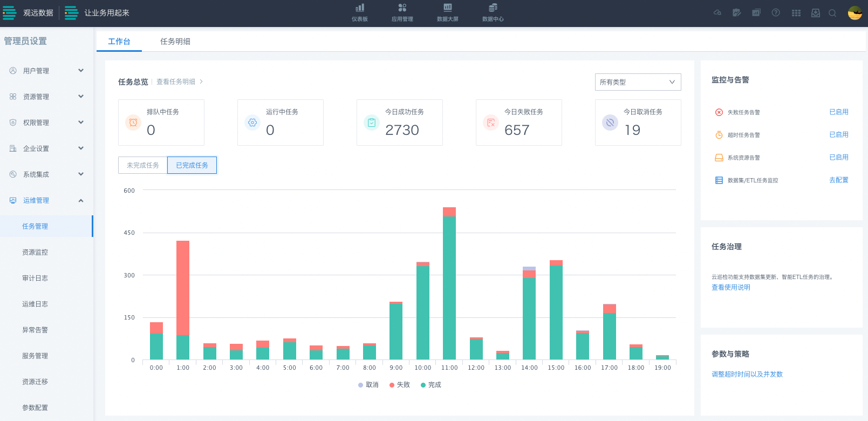Viewport: 868px width, 421px height.
Task: Click the 今日取消任务 icon
Action: (610, 123)
